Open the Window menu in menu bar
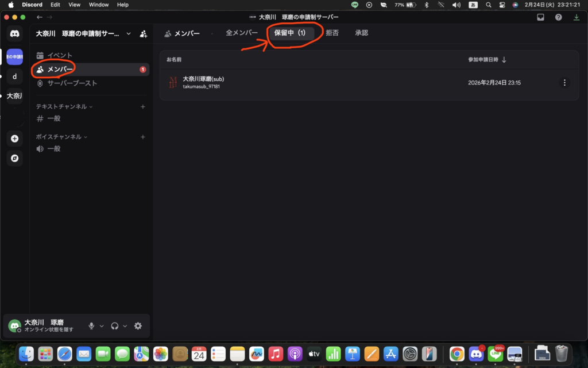The height and width of the screenshot is (368, 588). pyautogui.click(x=99, y=5)
